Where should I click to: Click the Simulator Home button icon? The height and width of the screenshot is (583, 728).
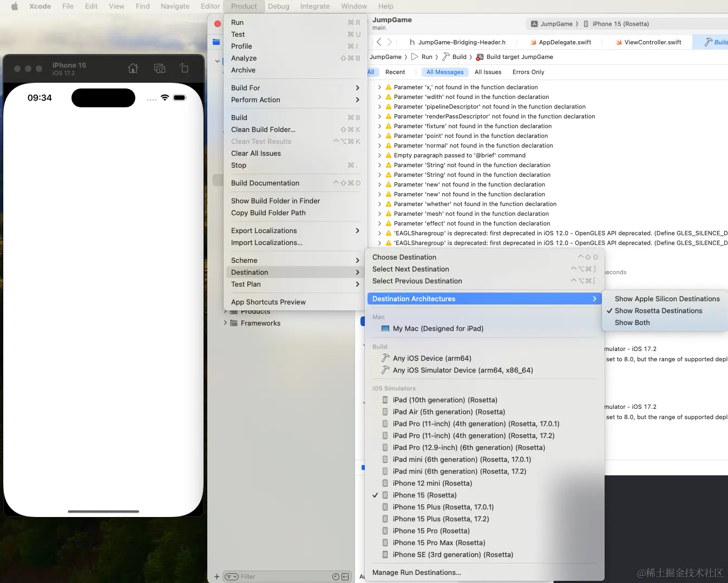(x=133, y=68)
